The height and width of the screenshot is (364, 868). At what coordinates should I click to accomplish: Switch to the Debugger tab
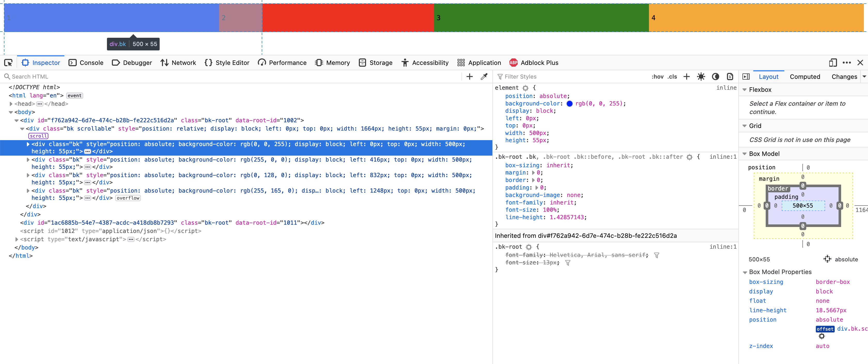tap(132, 63)
